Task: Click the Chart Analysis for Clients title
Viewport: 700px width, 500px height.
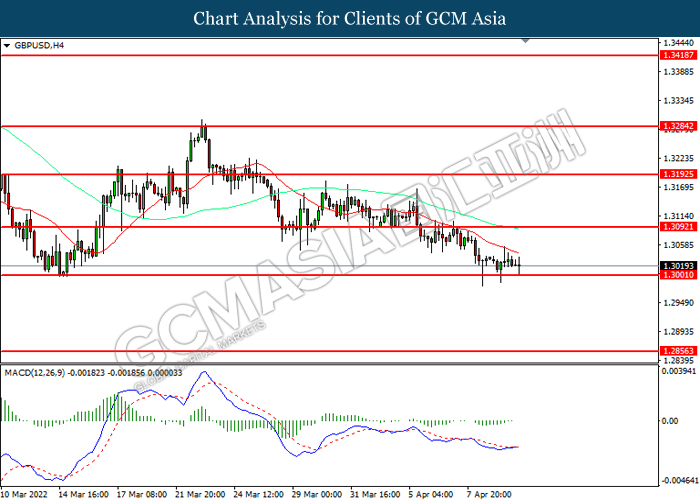Action: click(350, 19)
